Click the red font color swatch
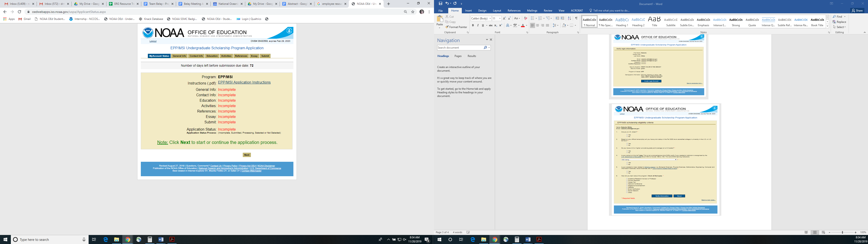Screen dimensions: 868x244 point(523,26)
